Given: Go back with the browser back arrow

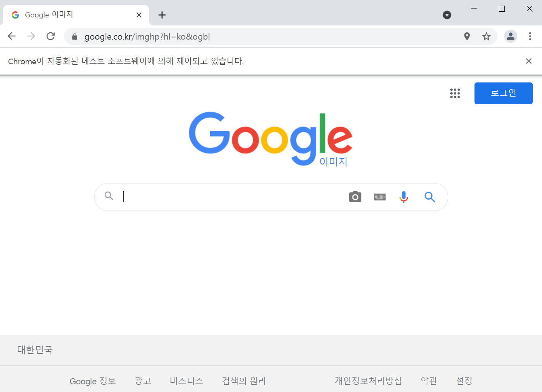Looking at the screenshot, I should point(12,36).
